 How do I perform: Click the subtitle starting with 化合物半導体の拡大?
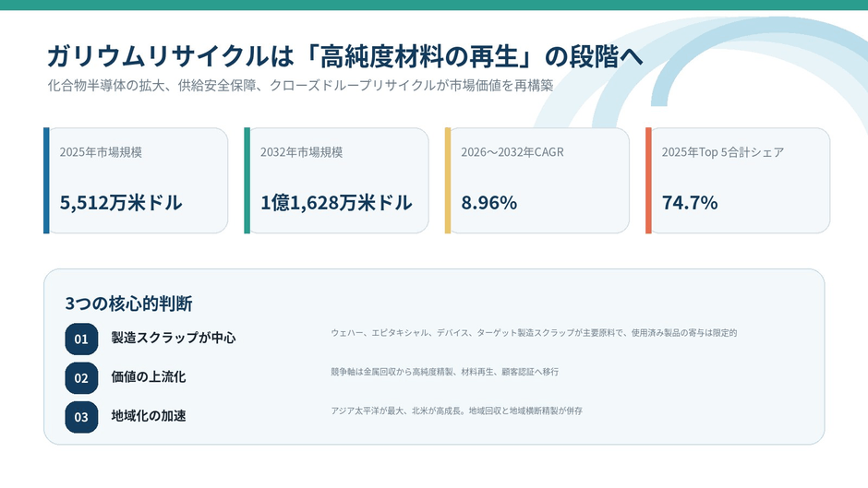click(301, 85)
